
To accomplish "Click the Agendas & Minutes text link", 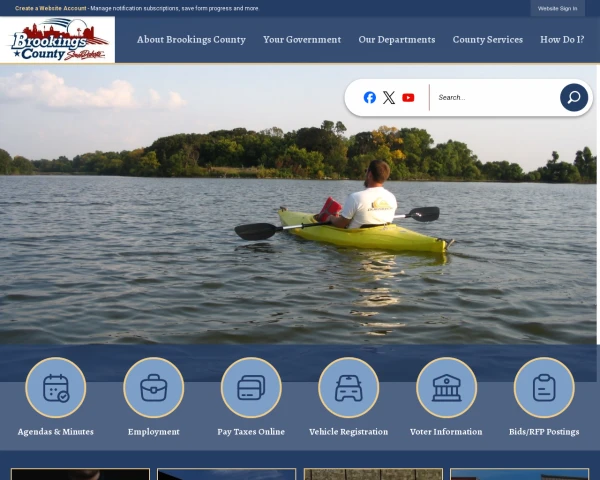I will pos(55,432).
